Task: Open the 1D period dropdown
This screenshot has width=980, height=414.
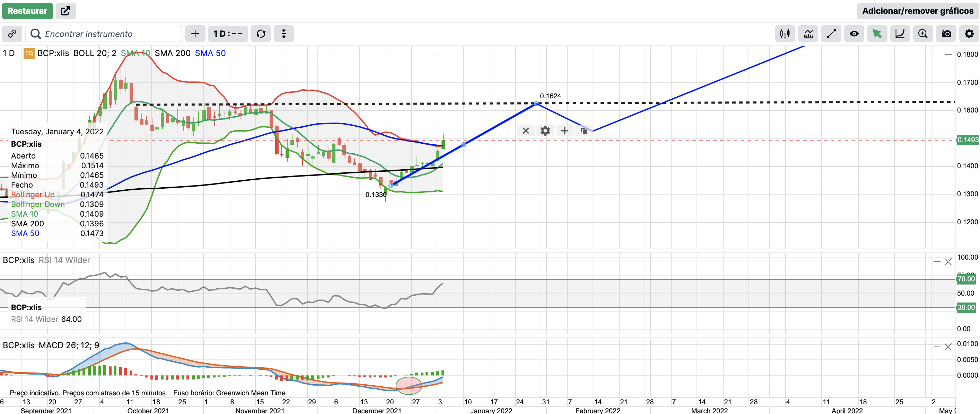Action: click(x=227, y=34)
